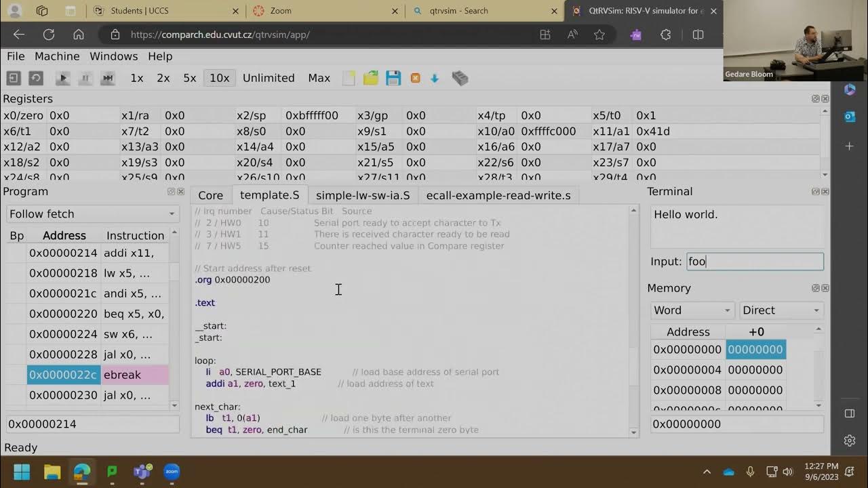Switch to Students | UCCS tab
This screenshot has width=868, height=488.
[x=165, y=11]
